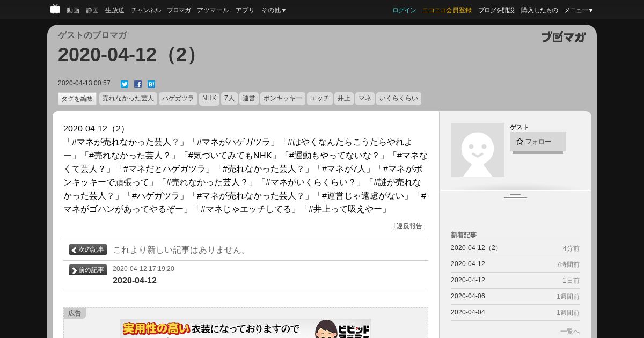Select the NHK tag
The width and height of the screenshot is (644, 338).
pyautogui.click(x=209, y=99)
